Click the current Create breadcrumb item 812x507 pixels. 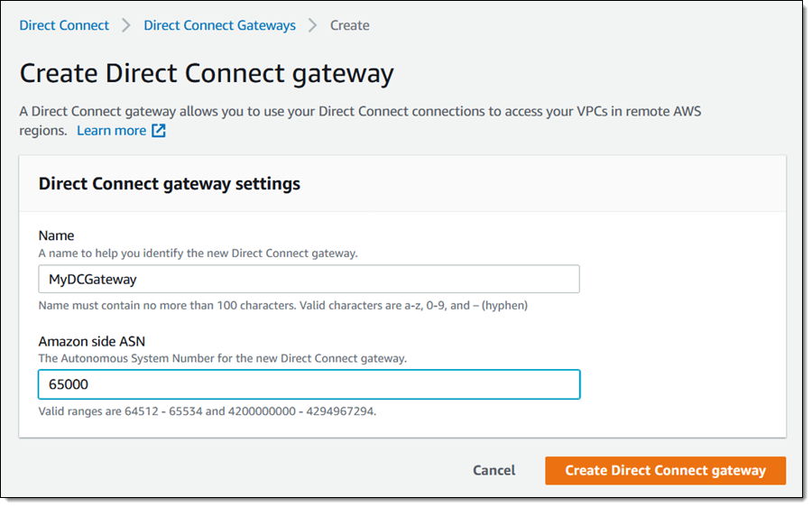pos(349,25)
